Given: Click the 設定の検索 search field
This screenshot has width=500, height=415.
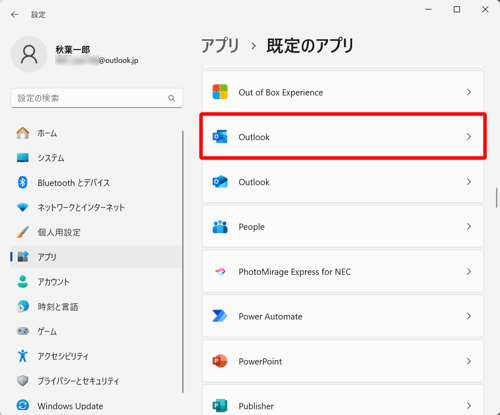Looking at the screenshot, I should [97, 98].
